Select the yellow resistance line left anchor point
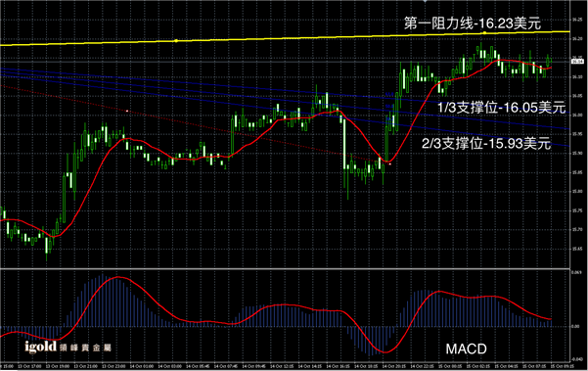The width and height of the screenshot is (588, 371). point(176,40)
